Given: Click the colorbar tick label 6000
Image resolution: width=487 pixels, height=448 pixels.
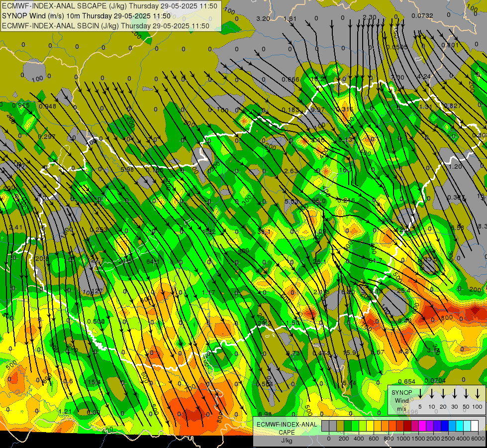Looking at the screenshot, I should pos(478,439).
